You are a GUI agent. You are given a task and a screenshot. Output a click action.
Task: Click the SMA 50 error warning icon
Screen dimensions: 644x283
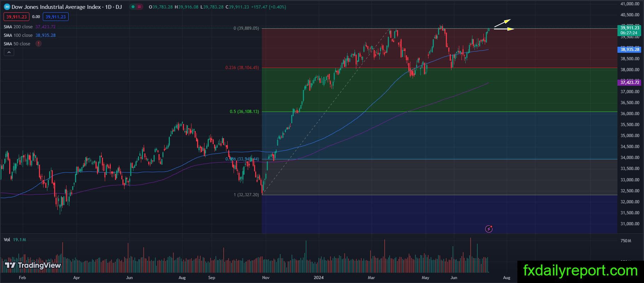click(38, 44)
